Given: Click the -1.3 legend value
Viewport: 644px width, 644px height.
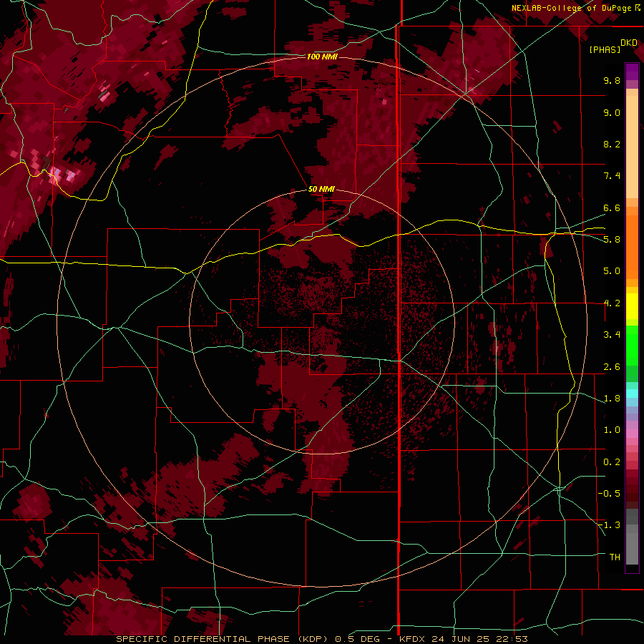Looking at the screenshot, I should (x=610, y=525).
